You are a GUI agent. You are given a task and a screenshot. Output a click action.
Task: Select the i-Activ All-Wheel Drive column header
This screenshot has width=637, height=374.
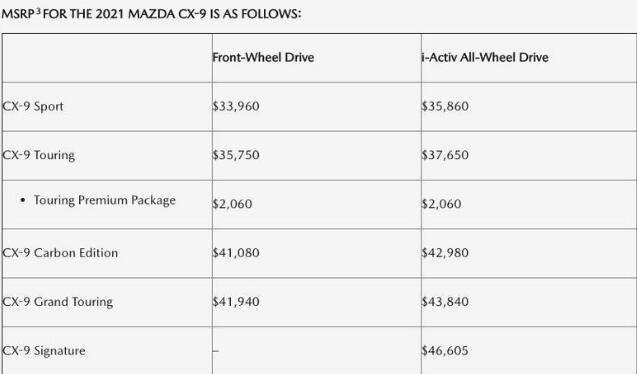tap(485, 57)
